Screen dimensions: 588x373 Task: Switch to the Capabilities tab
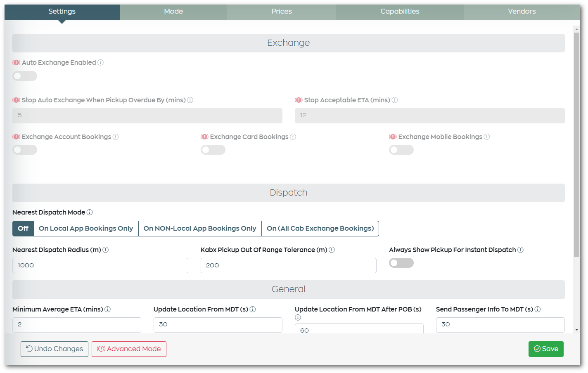399,11
